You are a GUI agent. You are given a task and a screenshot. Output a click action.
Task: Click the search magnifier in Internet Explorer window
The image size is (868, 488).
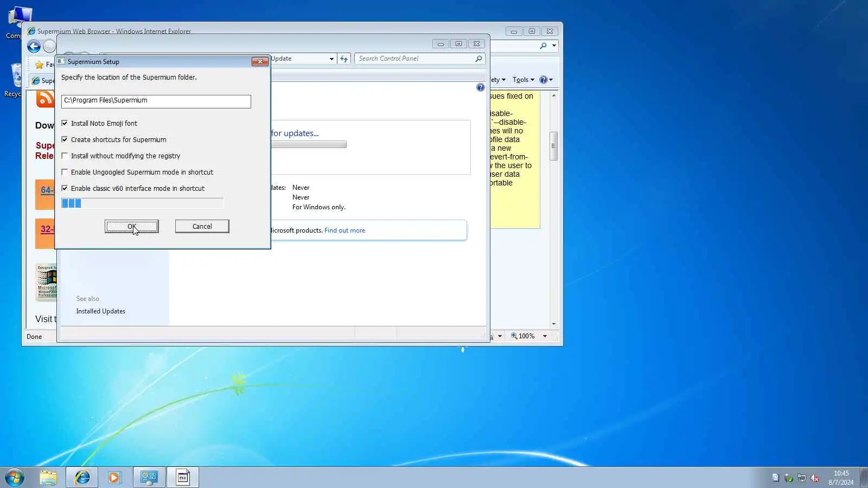click(x=543, y=46)
